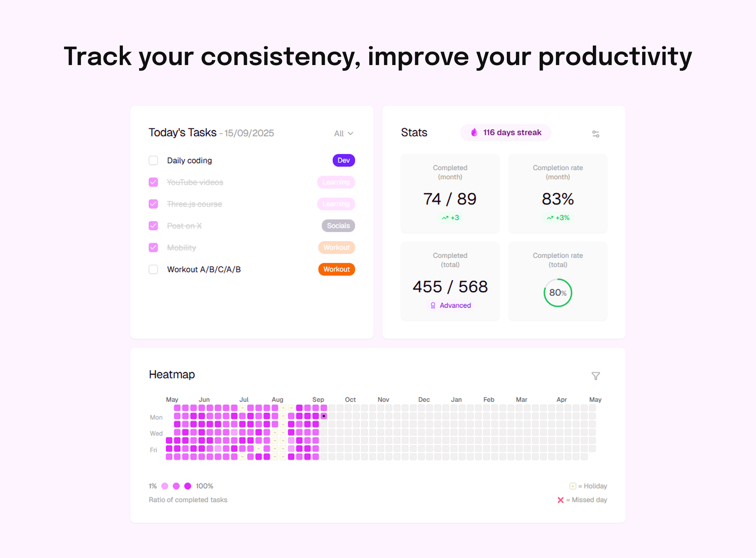Check the Daily coding task checkbox
Image resolution: width=756 pixels, height=558 pixels.
(153, 160)
